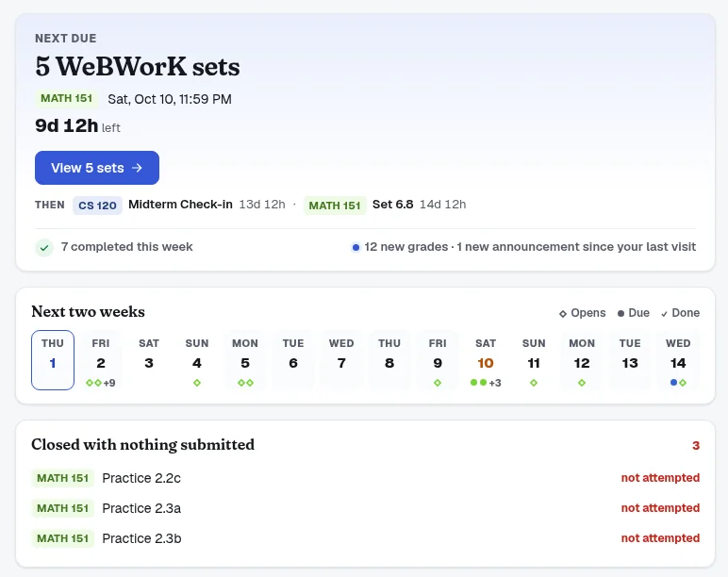This screenshot has height=577, width=728.
Task: Click MATH 151 tag beside Set 6.8
Action: [x=335, y=206]
